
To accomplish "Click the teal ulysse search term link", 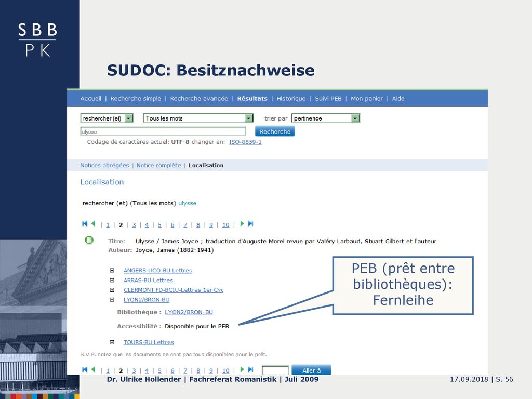I will click(x=187, y=203).
